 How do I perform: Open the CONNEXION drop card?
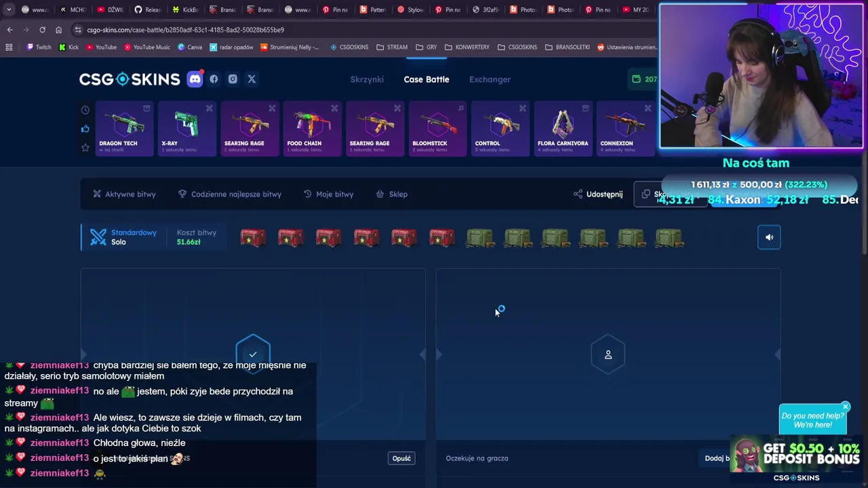(x=625, y=128)
